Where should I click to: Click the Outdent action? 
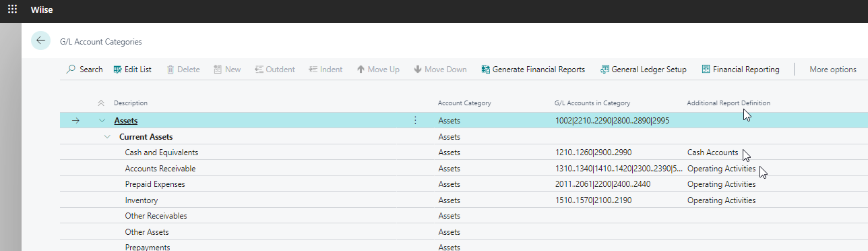coord(275,69)
